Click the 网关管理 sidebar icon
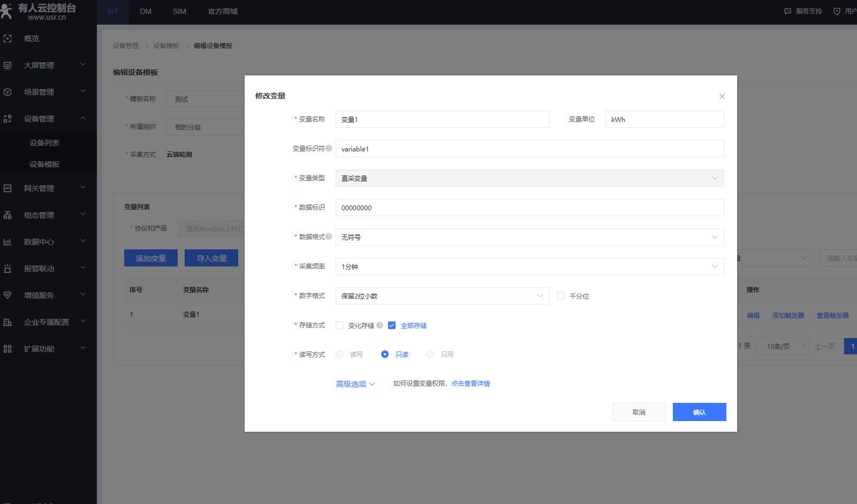The image size is (857, 504). [x=7, y=188]
